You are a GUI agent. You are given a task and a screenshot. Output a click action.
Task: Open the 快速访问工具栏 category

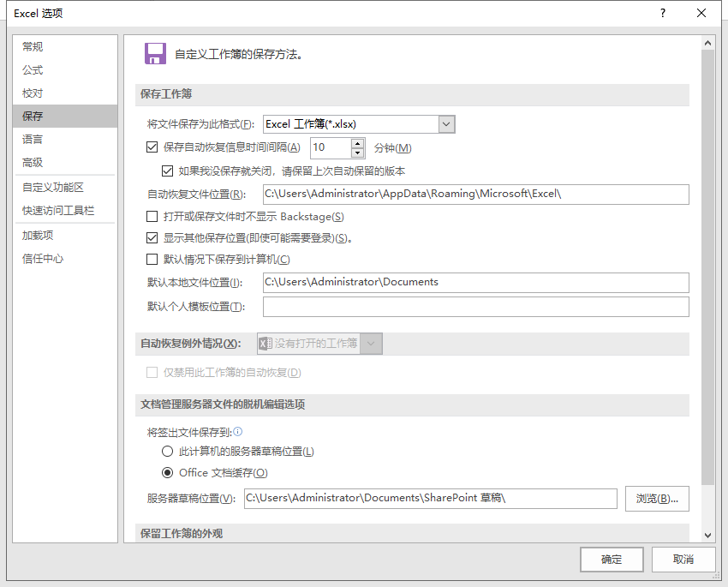pyautogui.click(x=65, y=210)
